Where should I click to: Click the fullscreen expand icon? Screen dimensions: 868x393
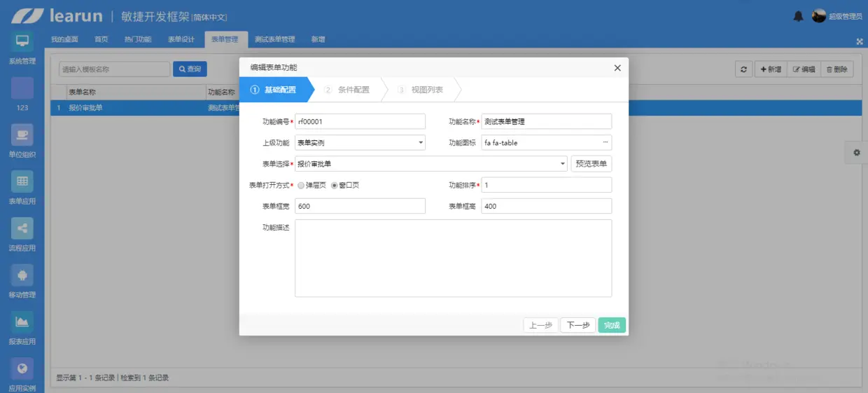tap(860, 41)
